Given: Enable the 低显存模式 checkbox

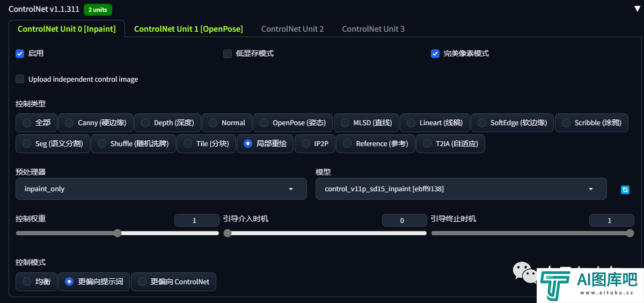Looking at the screenshot, I should pos(228,53).
